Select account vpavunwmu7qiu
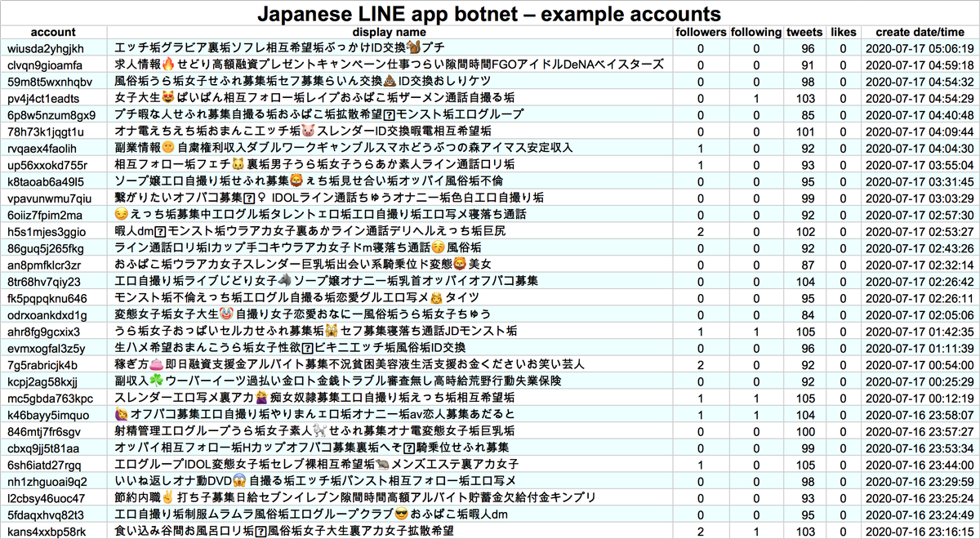 click(49, 198)
